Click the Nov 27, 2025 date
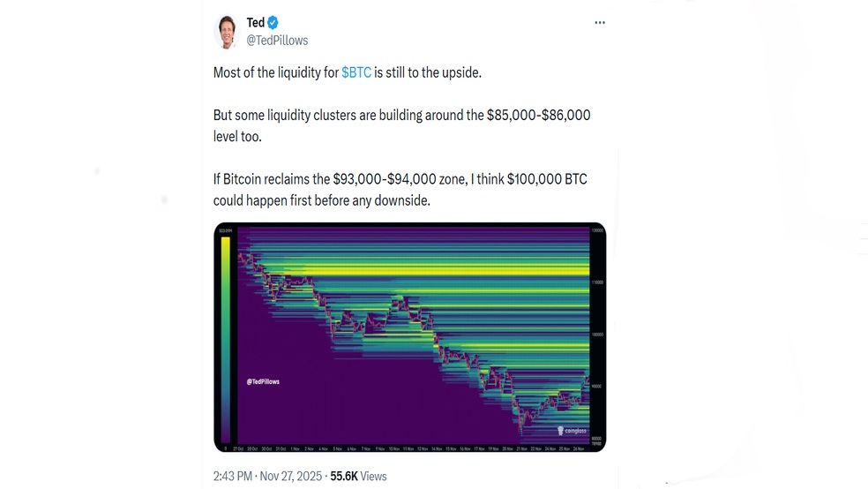868x489 pixels. (291, 476)
